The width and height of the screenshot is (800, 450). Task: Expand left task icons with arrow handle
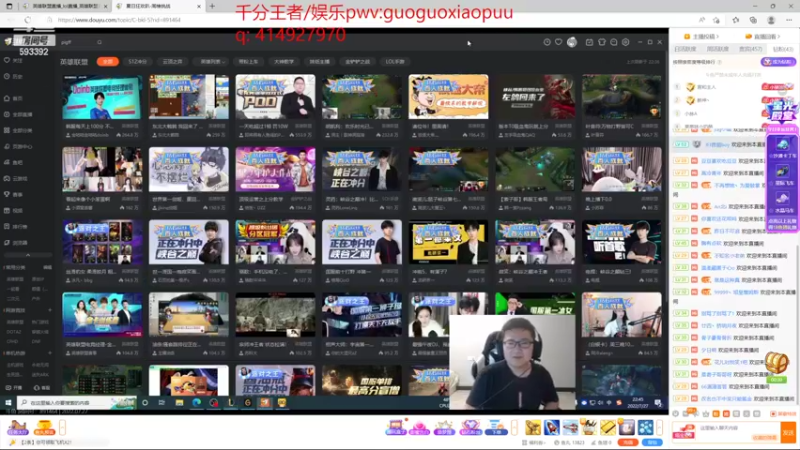point(62,427)
